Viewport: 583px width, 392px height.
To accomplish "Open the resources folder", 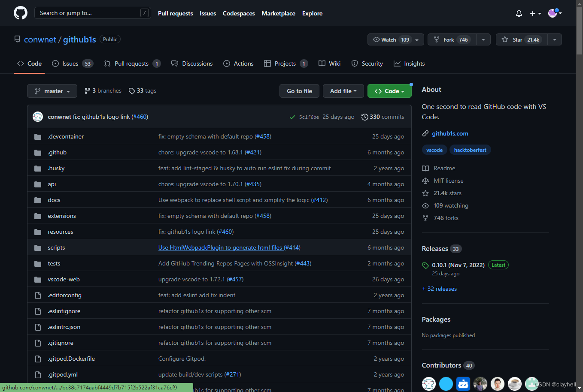I will coord(61,232).
